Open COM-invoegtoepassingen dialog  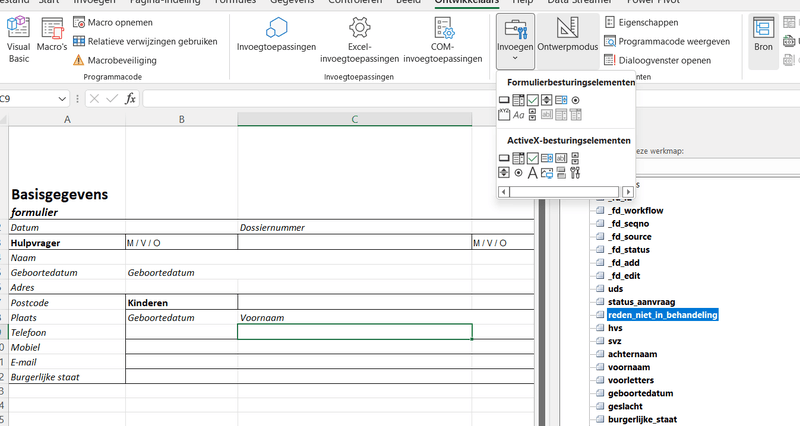[442, 40]
